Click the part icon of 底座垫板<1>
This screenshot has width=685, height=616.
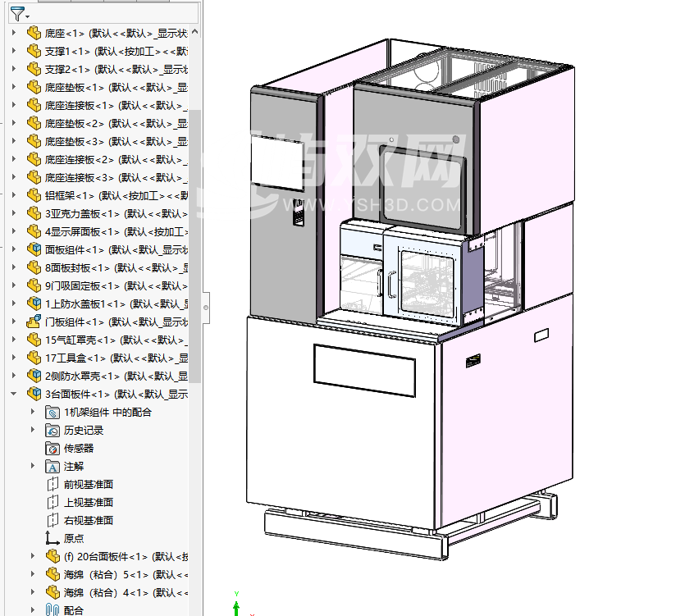coord(34,88)
